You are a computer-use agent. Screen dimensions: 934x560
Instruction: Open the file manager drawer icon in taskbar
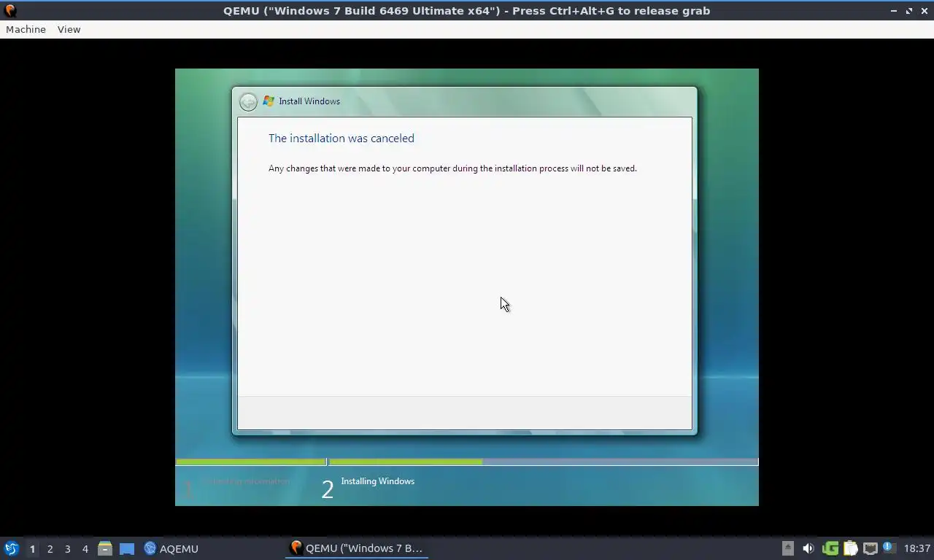105,548
